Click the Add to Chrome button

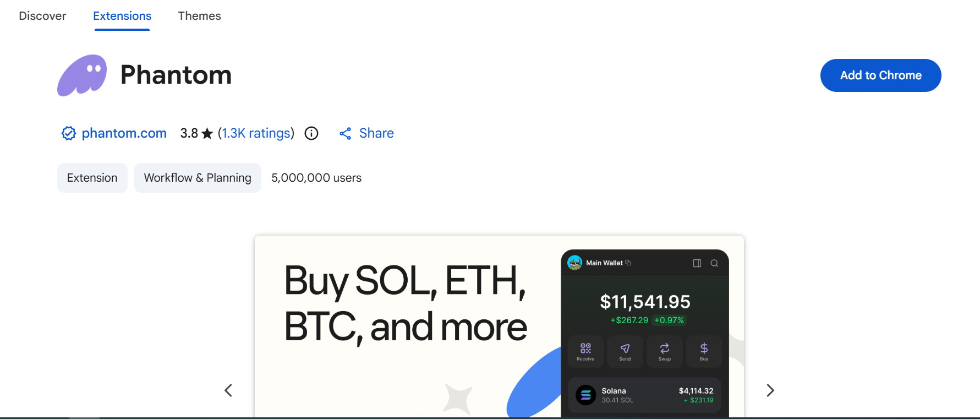(x=880, y=75)
